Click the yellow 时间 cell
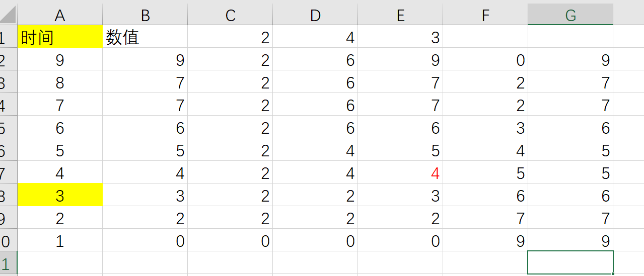 [60, 37]
